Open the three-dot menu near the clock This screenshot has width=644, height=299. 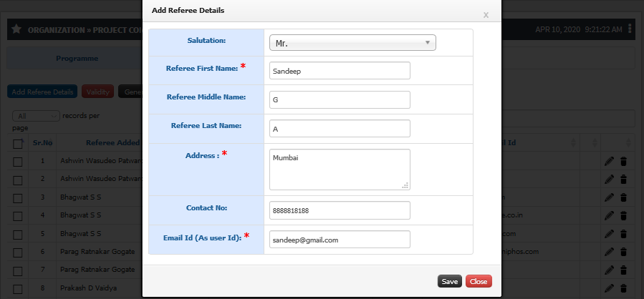point(630,29)
